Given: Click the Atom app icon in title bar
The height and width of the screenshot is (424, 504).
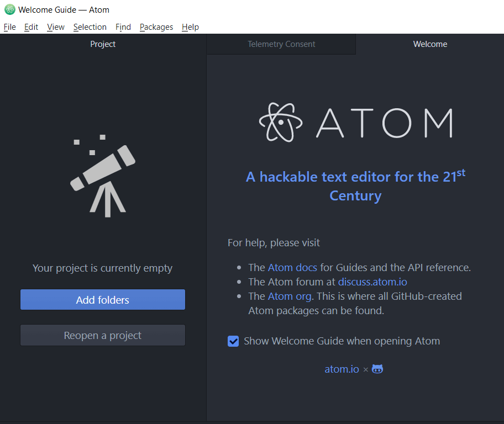Looking at the screenshot, I should click(10, 10).
